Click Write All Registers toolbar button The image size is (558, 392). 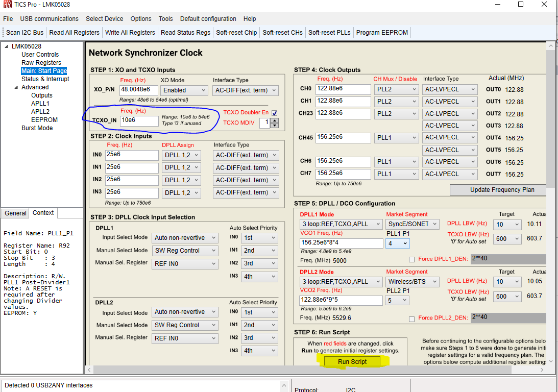(x=130, y=32)
